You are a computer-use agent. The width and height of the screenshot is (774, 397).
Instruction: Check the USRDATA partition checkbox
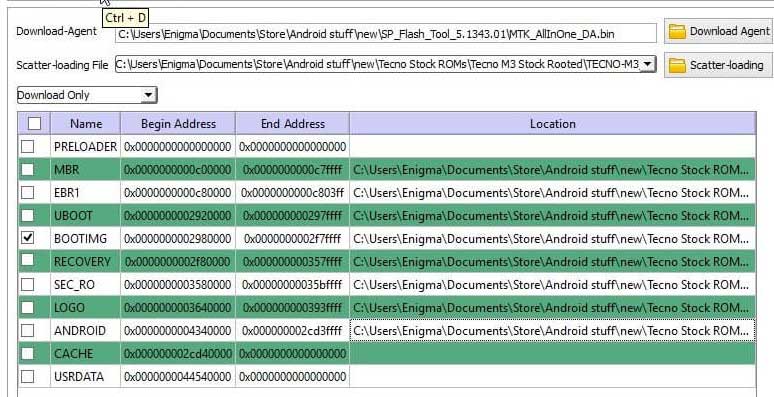[x=28, y=377]
